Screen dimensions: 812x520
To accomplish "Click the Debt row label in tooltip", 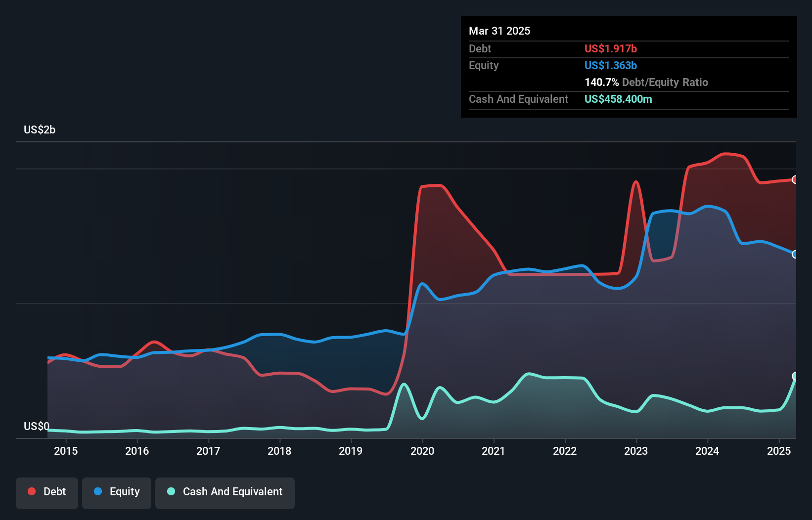I will point(480,48).
